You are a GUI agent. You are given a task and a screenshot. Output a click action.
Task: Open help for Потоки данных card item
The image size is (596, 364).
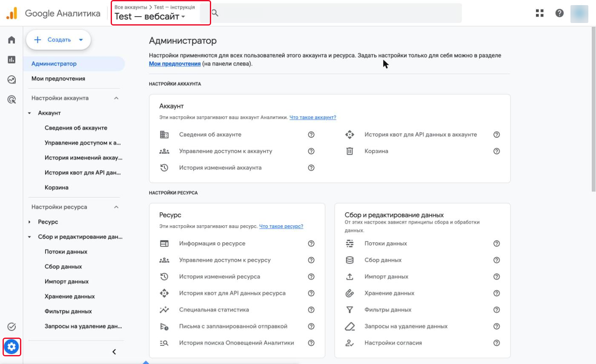click(496, 244)
